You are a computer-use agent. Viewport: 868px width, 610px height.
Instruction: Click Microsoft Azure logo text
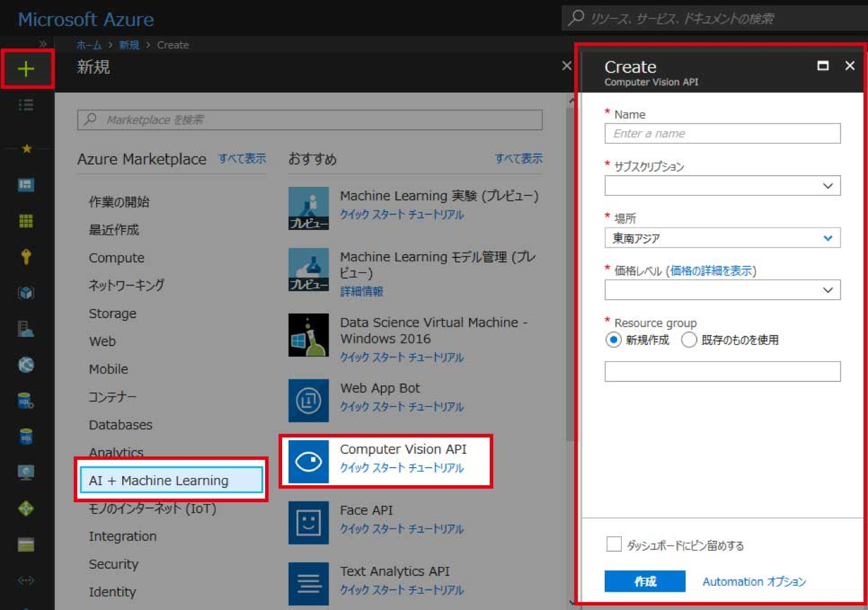[x=86, y=20]
